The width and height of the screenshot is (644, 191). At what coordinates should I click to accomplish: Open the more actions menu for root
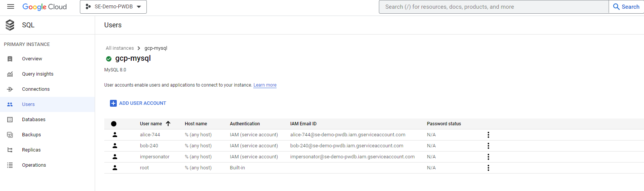(x=488, y=168)
